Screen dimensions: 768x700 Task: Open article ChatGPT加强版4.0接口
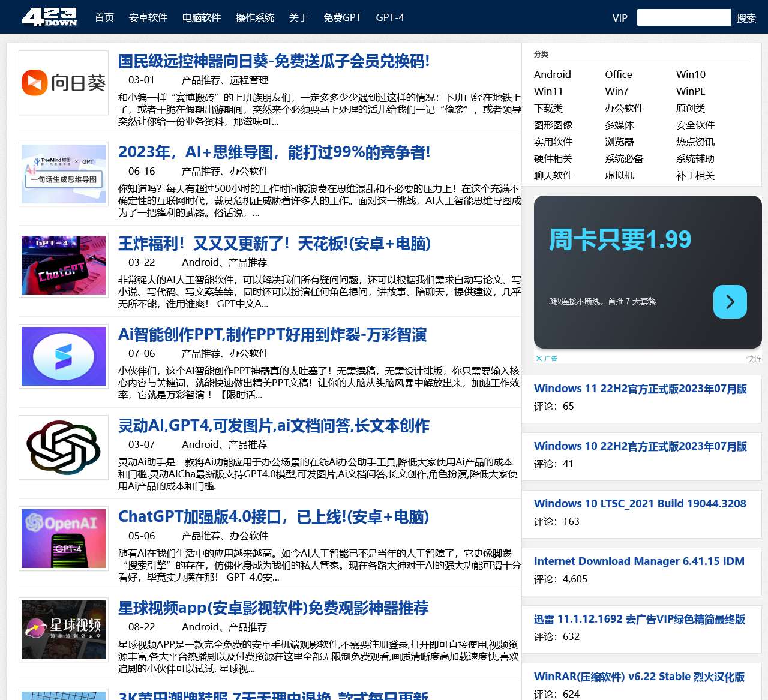click(x=274, y=517)
